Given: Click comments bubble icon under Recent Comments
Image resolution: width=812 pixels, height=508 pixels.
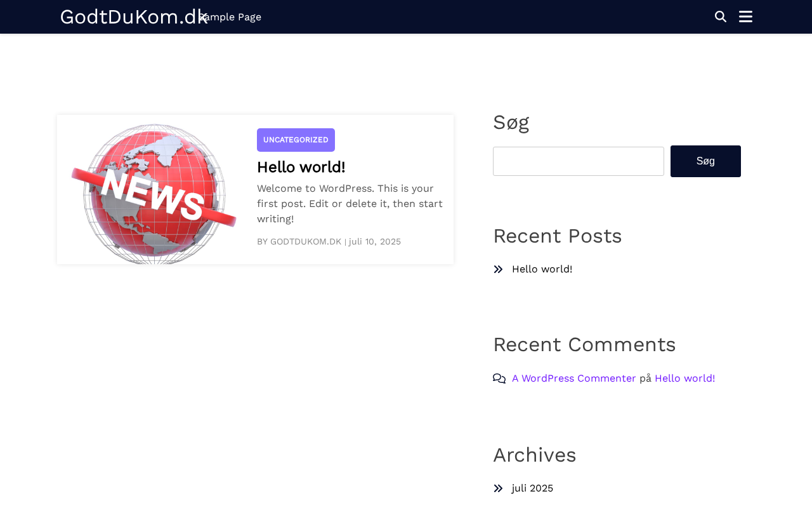Looking at the screenshot, I should [x=499, y=378].
